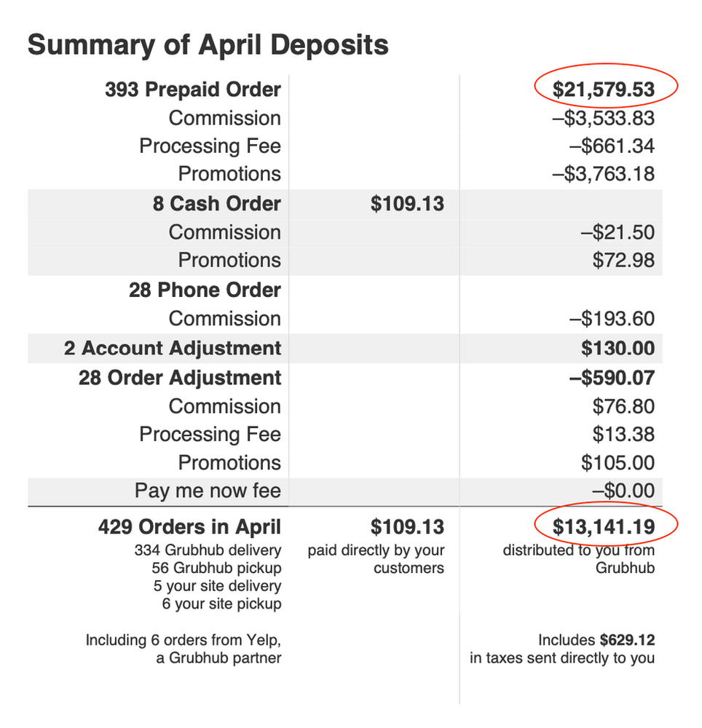The image size is (702, 728).
Task: Click the 28 Phone Order label
Action: pos(205,290)
